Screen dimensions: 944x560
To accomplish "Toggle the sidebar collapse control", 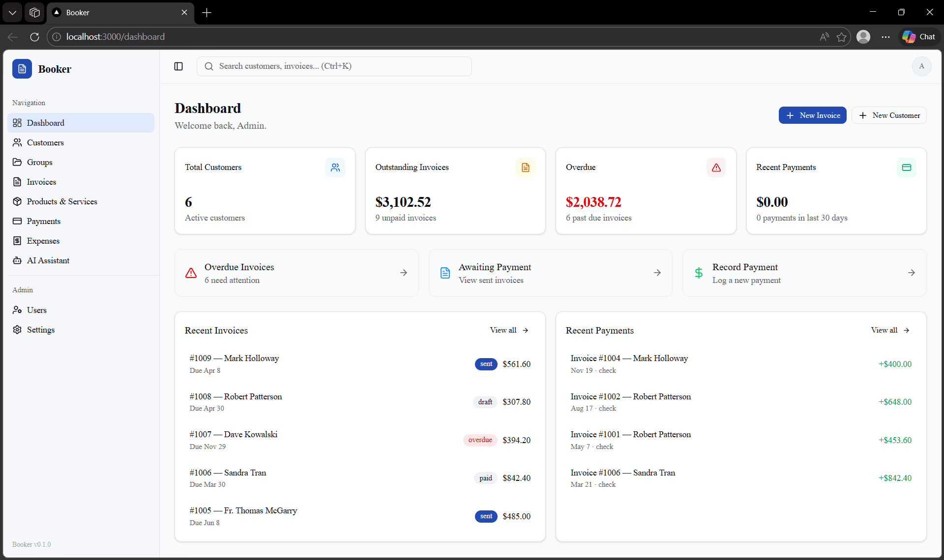I will [x=178, y=66].
